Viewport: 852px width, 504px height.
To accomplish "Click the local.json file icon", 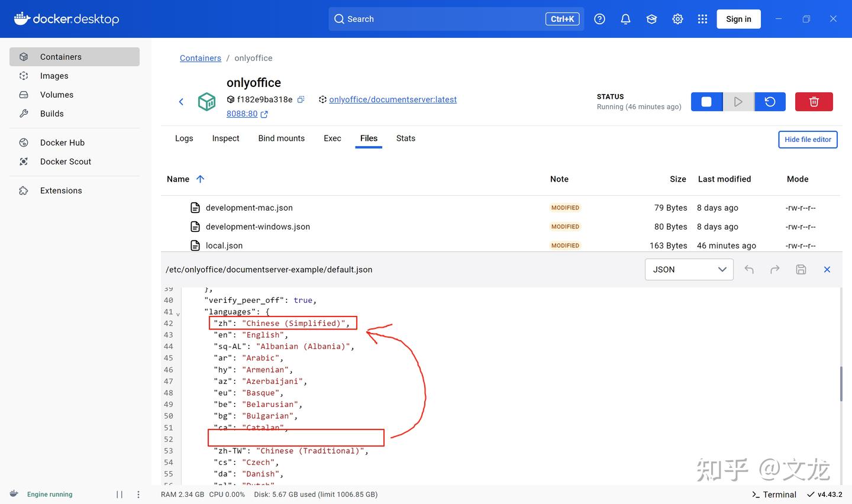I will [195, 245].
